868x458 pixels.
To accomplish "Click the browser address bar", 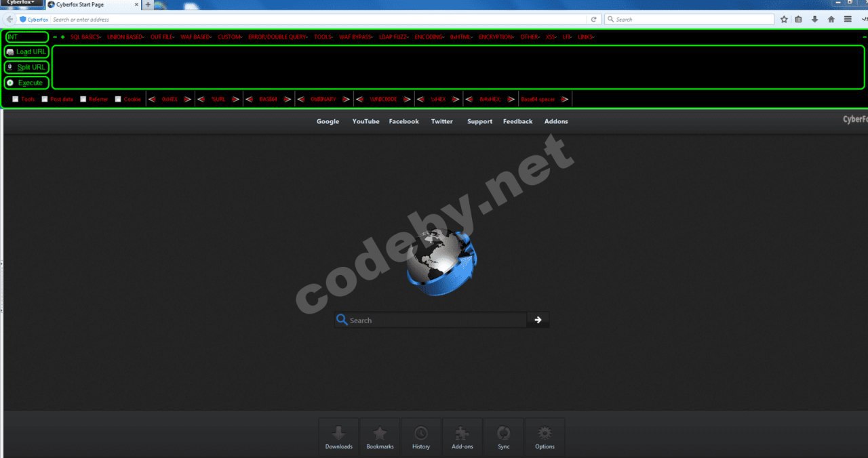I will (x=319, y=20).
